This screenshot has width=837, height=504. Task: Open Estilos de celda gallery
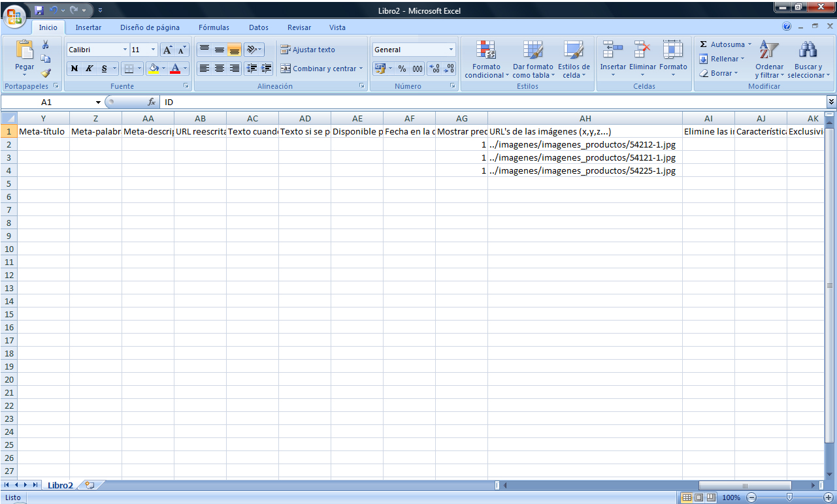pyautogui.click(x=574, y=59)
